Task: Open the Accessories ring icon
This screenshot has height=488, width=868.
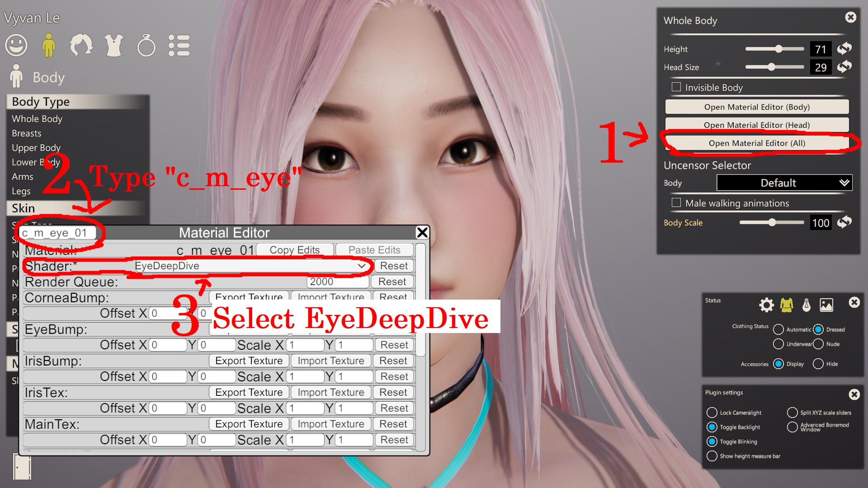Action: (x=146, y=45)
